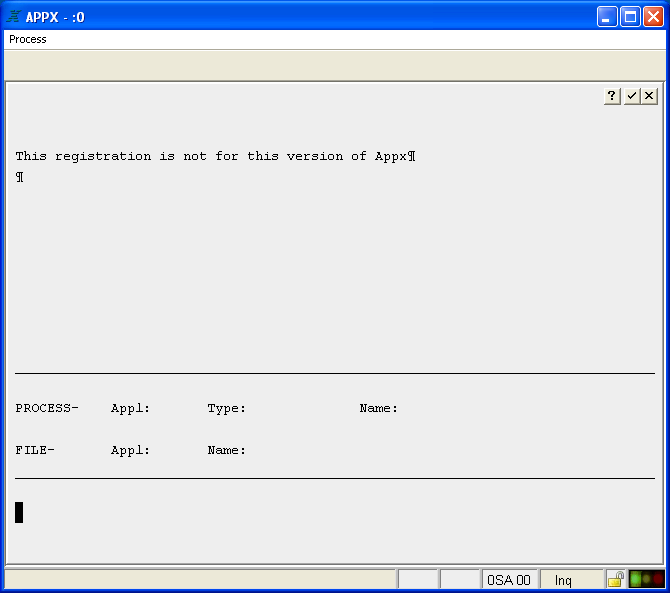Click the FILE- label
The width and height of the screenshot is (670, 593).
[35, 450]
